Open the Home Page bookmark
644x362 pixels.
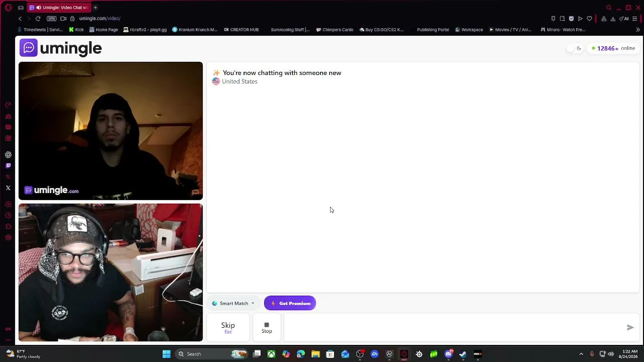104,30
